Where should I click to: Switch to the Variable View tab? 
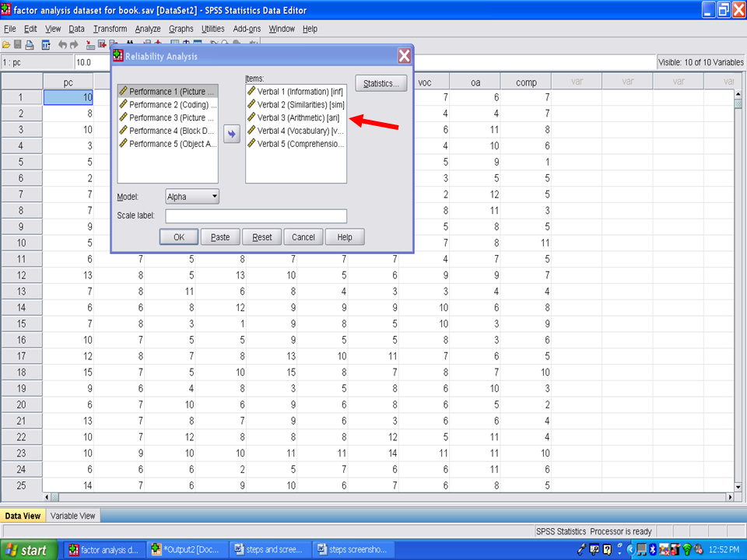(72, 516)
